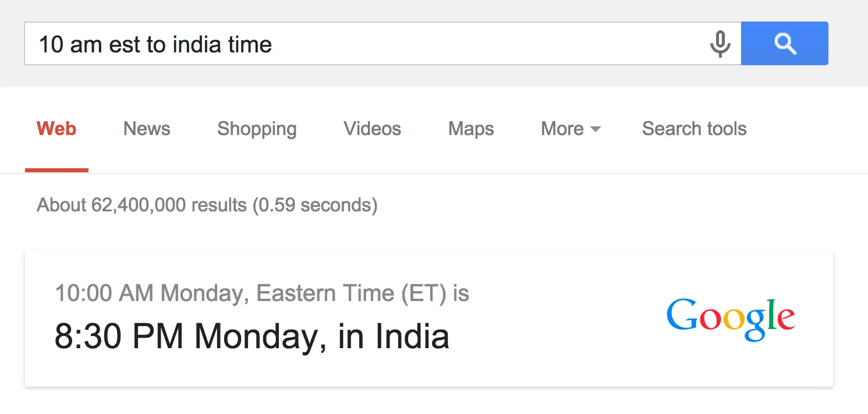Switch to the Maps tab
The height and width of the screenshot is (414, 868).
[x=470, y=129]
